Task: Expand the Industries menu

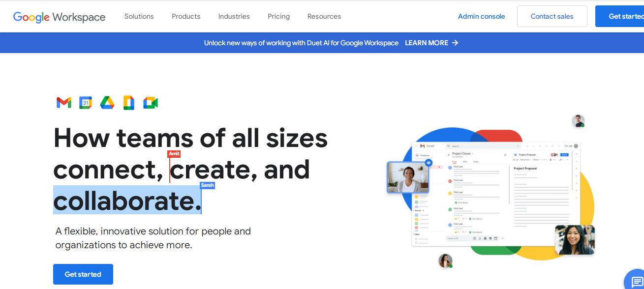Action: click(x=234, y=16)
